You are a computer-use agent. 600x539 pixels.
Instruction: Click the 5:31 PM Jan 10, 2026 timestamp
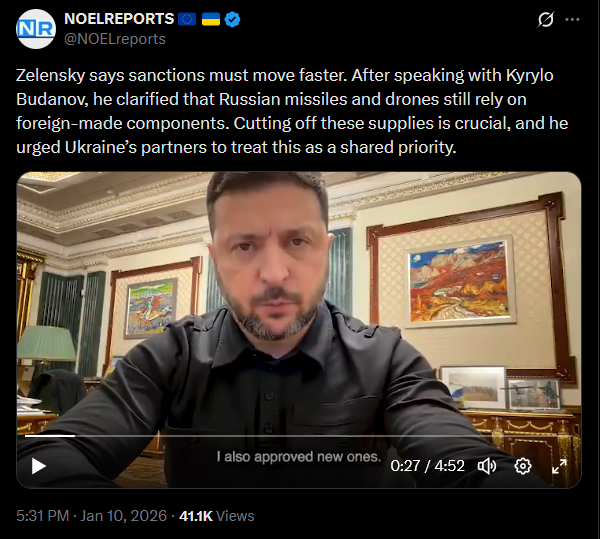pyautogui.click(x=91, y=516)
